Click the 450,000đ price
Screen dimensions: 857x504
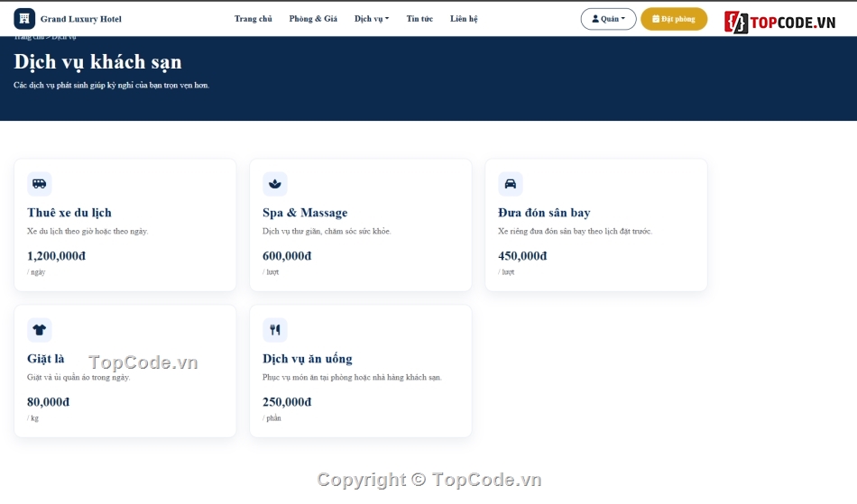pyautogui.click(x=522, y=256)
